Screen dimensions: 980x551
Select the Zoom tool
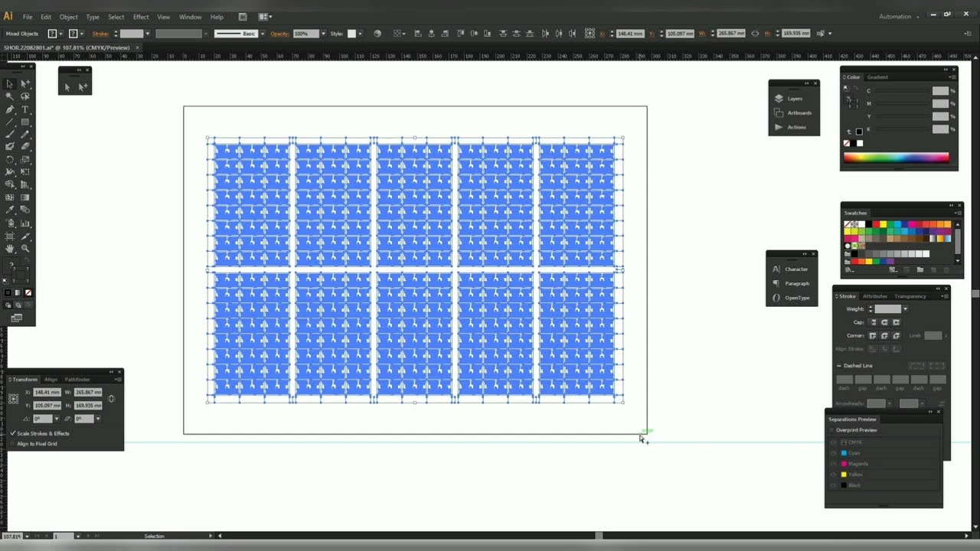[25, 249]
